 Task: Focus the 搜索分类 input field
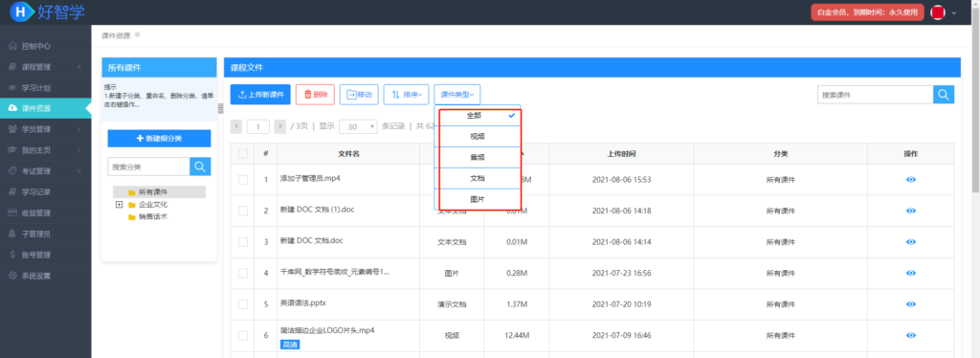click(148, 167)
